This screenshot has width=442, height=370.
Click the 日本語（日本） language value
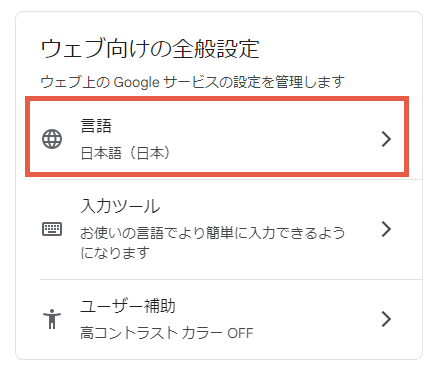pos(125,153)
